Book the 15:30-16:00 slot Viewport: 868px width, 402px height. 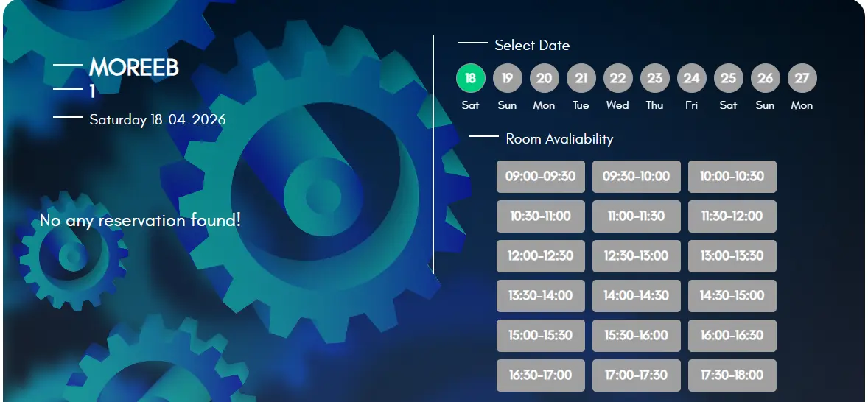point(637,336)
